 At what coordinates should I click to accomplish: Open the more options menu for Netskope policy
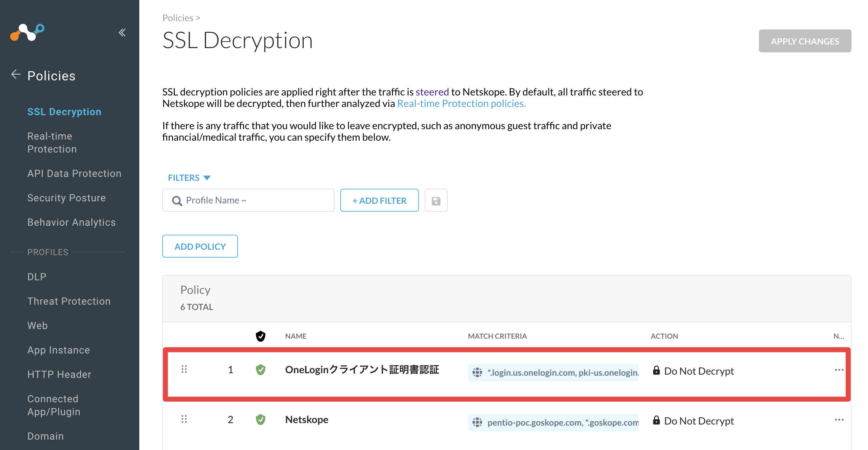point(839,420)
